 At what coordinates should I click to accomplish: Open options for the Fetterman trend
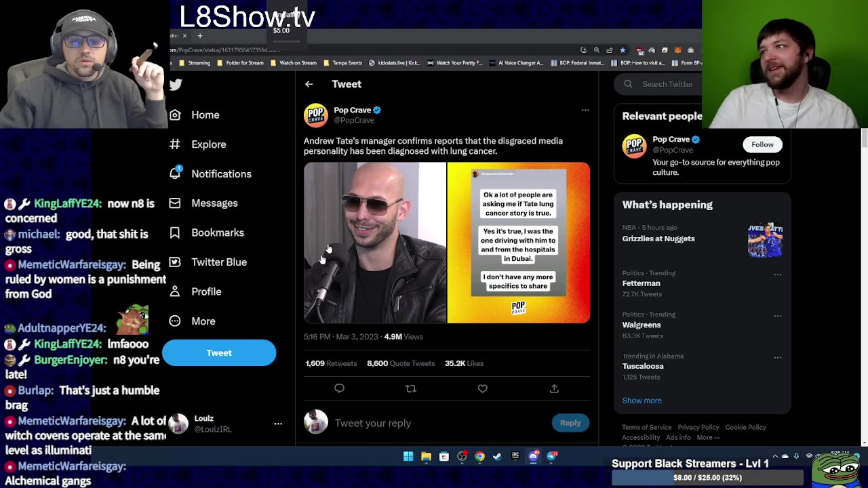(x=778, y=274)
